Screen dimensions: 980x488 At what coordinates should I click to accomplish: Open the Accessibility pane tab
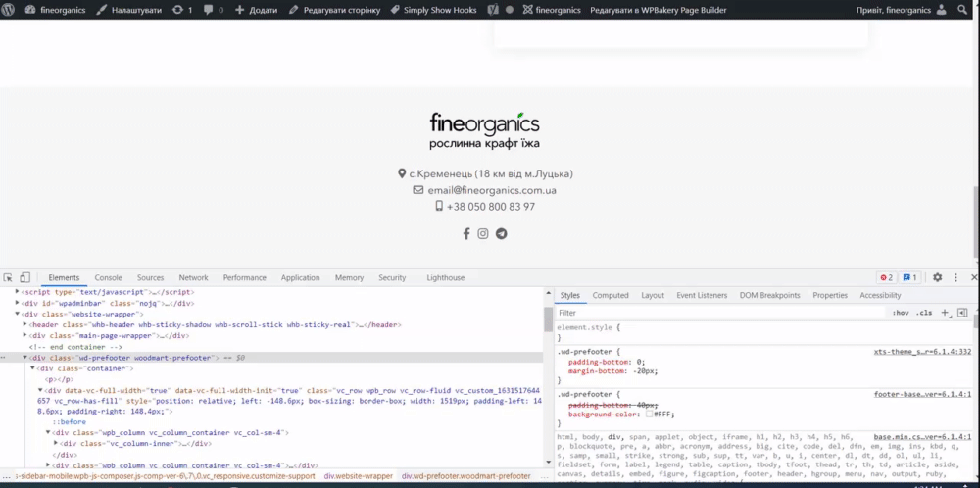point(880,296)
